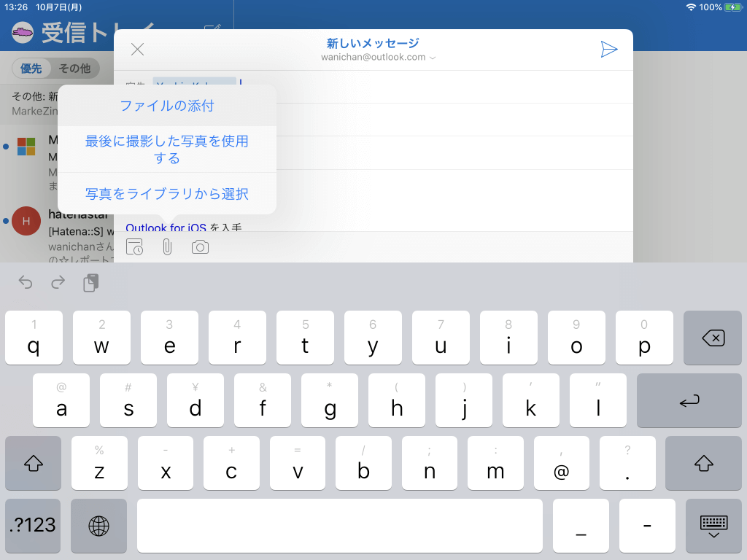The height and width of the screenshot is (560, 747).
Task: Tap the v key
Action: pyautogui.click(x=298, y=463)
